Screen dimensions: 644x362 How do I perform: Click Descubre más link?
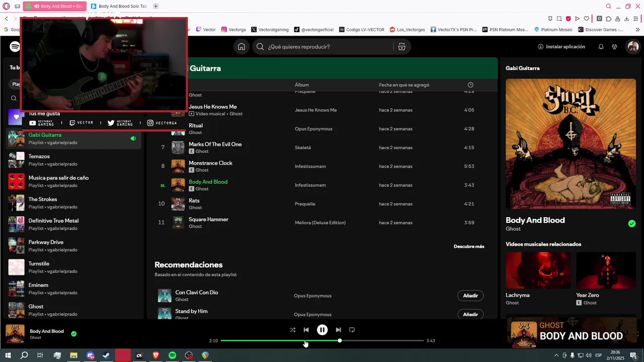pos(469,246)
